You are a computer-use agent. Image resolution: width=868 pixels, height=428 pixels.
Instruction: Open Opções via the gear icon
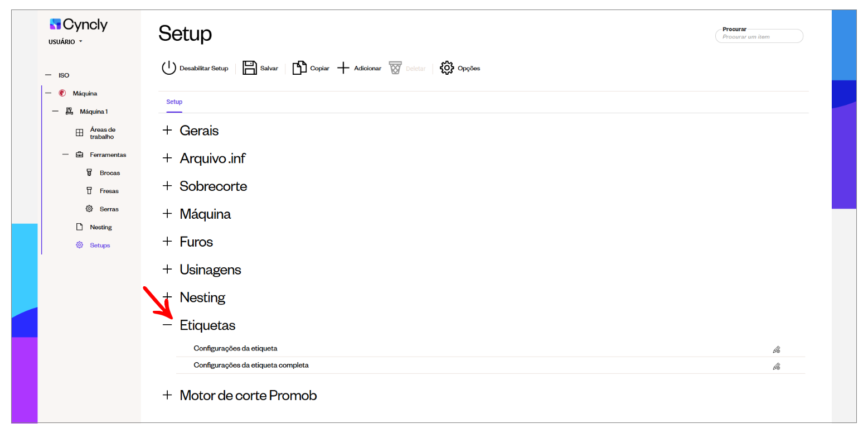coord(447,68)
